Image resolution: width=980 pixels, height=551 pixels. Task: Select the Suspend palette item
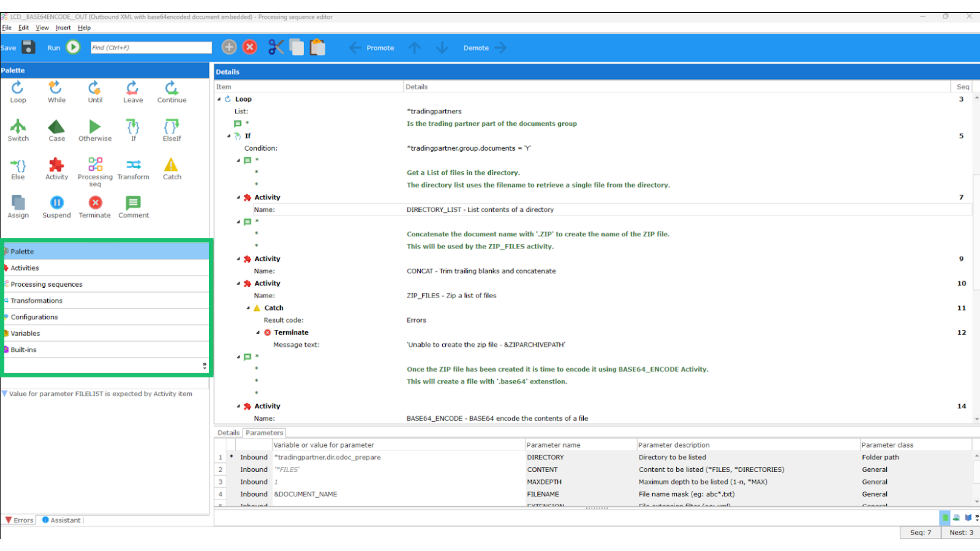[x=56, y=207]
